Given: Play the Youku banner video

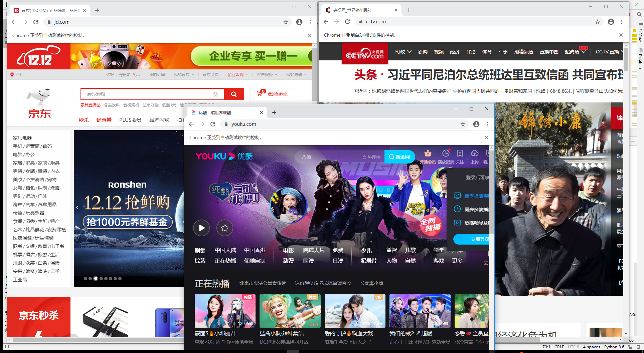Looking at the screenshot, I should click(201, 228).
